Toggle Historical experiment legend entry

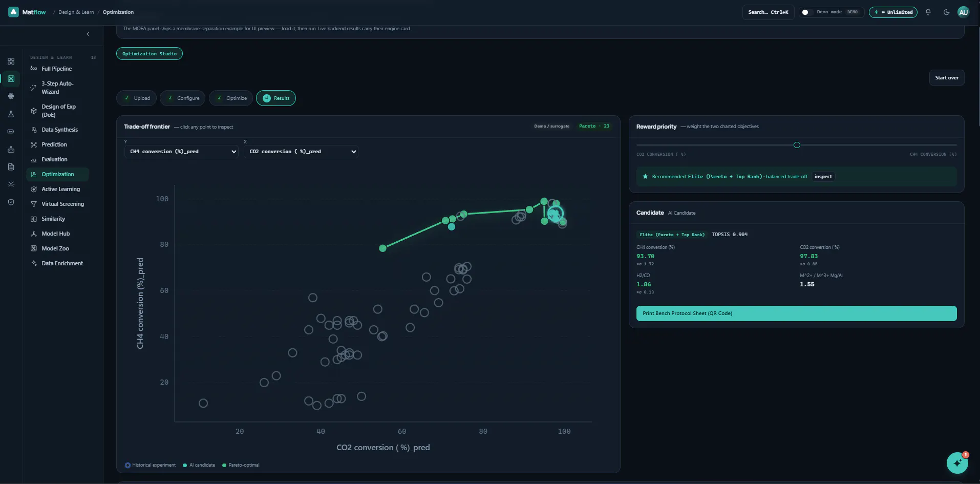click(x=150, y=465)
